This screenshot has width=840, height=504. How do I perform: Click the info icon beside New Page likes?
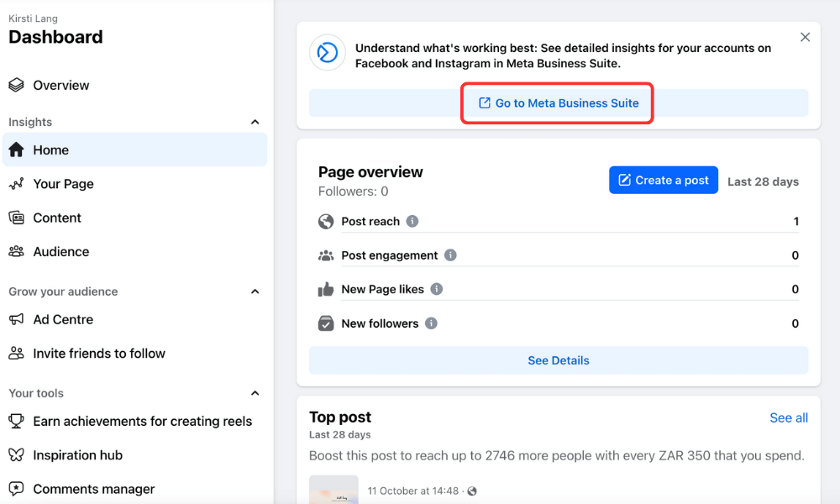coord(436,289)
